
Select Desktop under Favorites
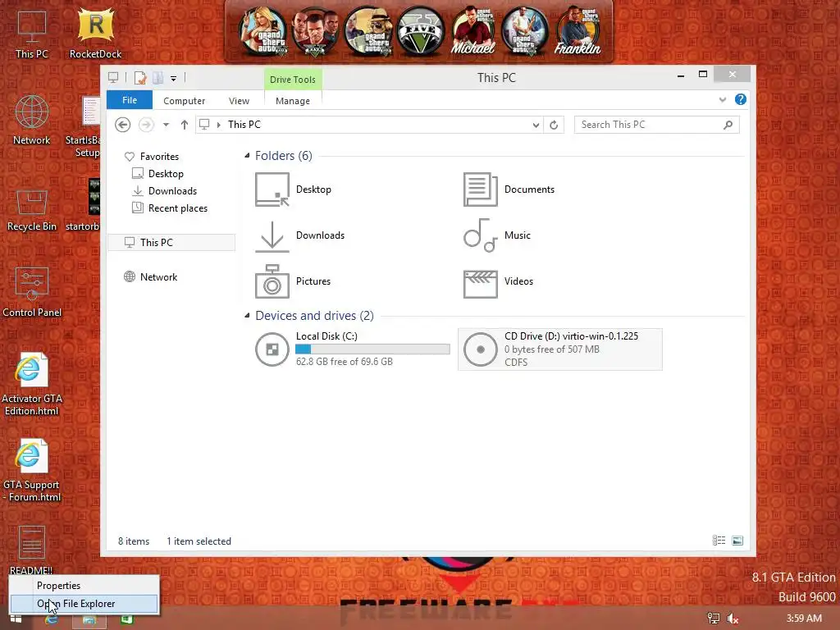tap(166, 174)
